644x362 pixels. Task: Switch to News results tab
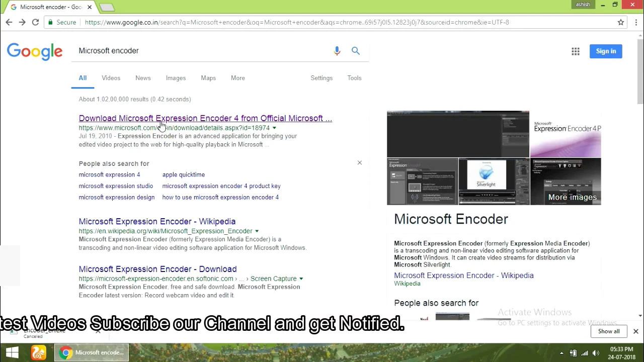click(x=143, y=78)
